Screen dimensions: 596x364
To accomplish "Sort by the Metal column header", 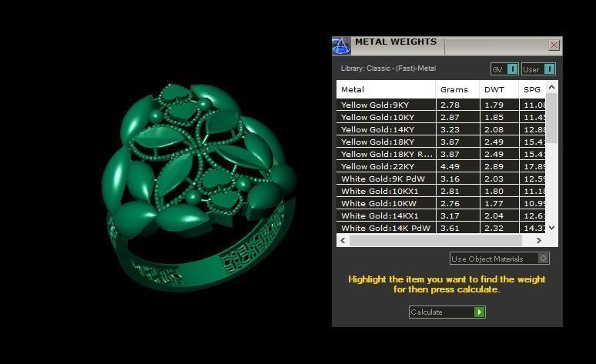I will tap(386, 90).
